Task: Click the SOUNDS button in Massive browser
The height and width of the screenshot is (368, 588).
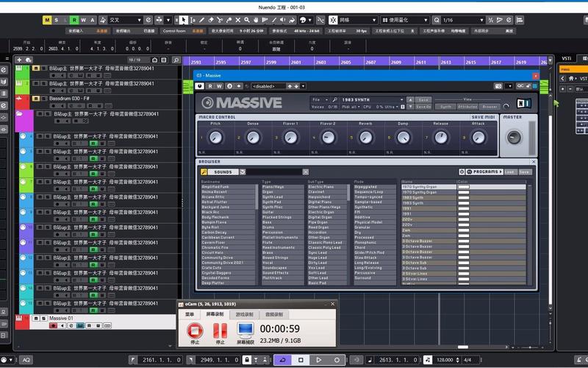Action: click(x=223, y=171)
